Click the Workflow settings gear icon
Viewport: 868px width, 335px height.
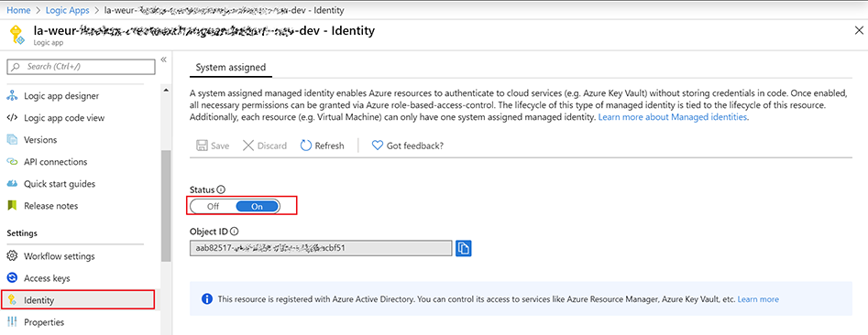[12, 256]
